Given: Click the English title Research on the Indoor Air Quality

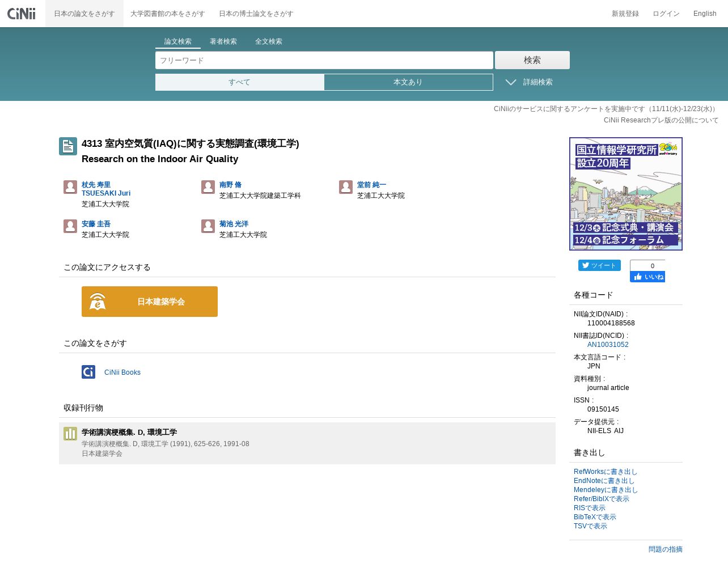Looking at the screenshot, I should tap(160, 159).
